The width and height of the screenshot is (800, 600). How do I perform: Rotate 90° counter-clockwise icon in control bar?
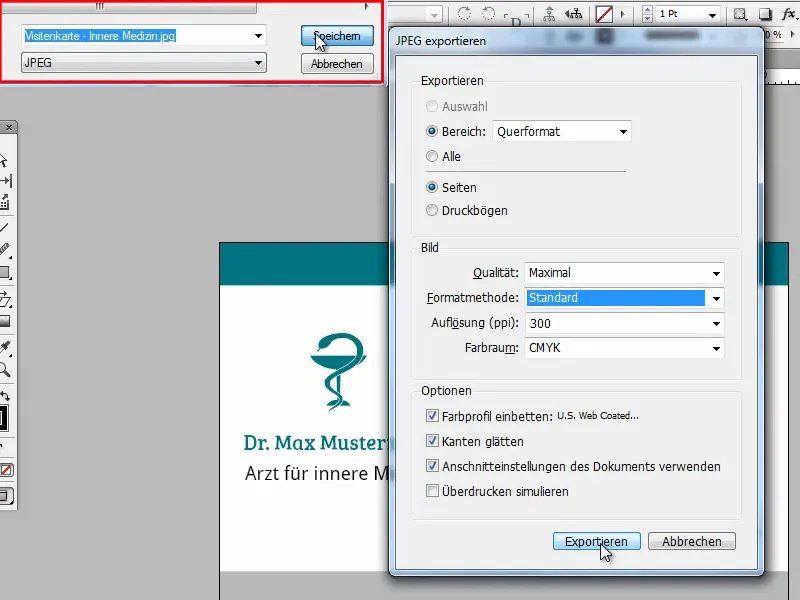(488, 14)
